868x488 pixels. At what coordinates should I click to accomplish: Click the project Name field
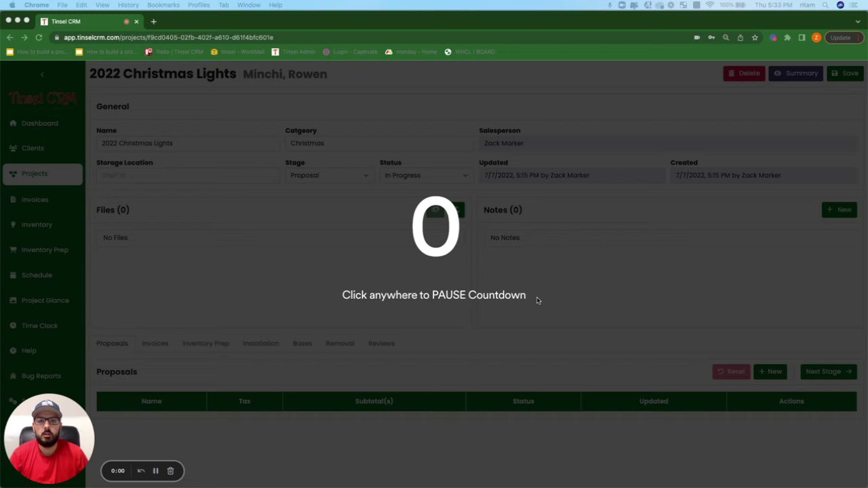188,143
